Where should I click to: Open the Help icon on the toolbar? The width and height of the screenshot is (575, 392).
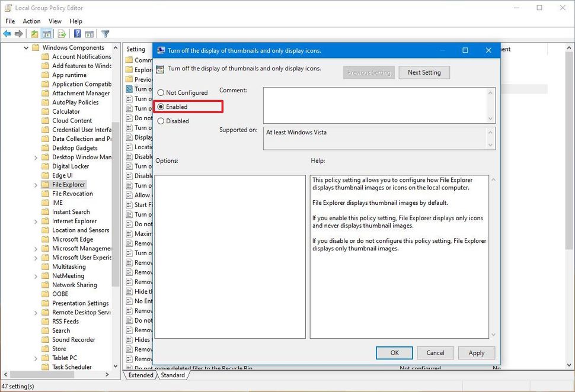click(76, 34)
